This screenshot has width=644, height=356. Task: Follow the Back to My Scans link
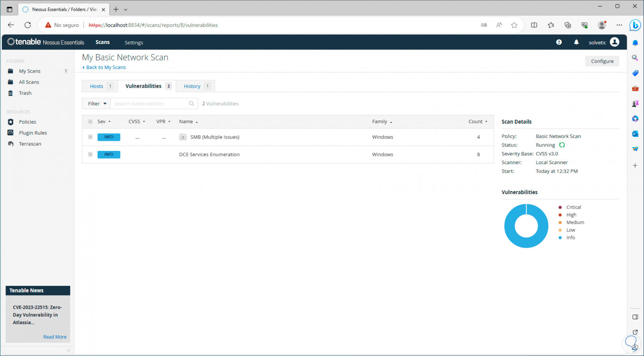pyautogui.click(x=104, y=67)
